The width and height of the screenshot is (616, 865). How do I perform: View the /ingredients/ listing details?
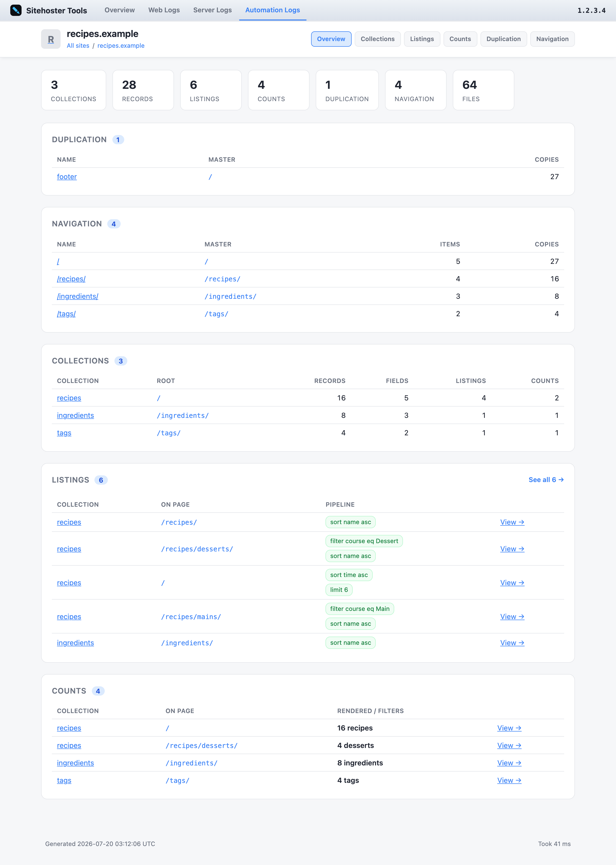512,643
